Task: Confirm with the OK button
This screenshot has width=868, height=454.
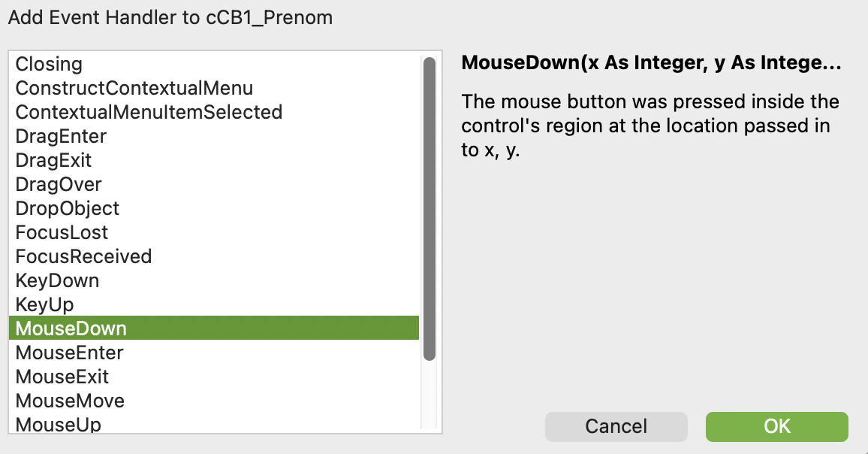Action: pyautogui.click(x=776, y=426)
